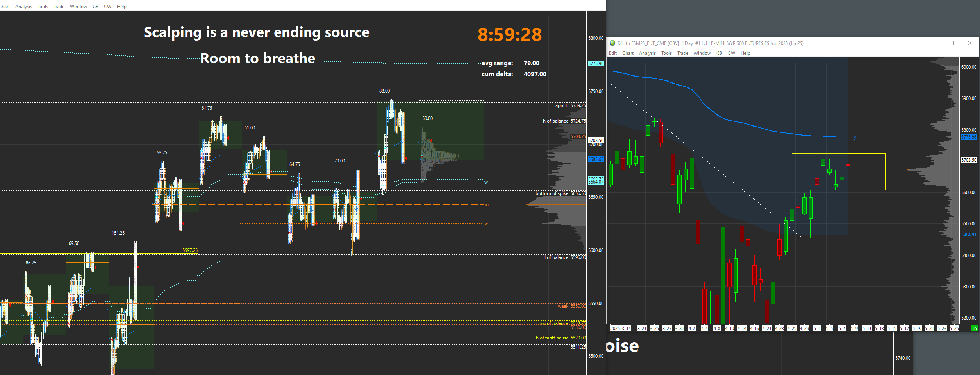Click the 5-7 date label on daily chart
The height and width of the screenshot is (375, 980).
pos(842,329)
